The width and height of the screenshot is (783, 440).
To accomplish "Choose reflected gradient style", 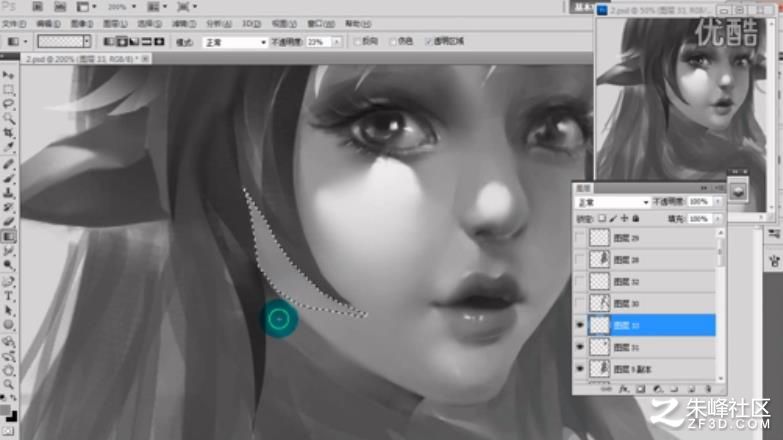I will (x=146, y=42).
